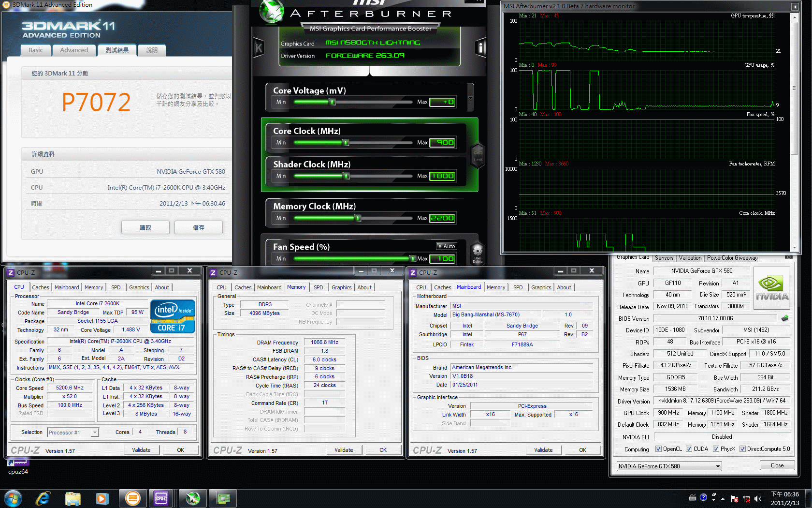Switch to GPU-Z taskbar button
Image resolution: width=812 pixels, height=508 pixels.
click(222, 498)
